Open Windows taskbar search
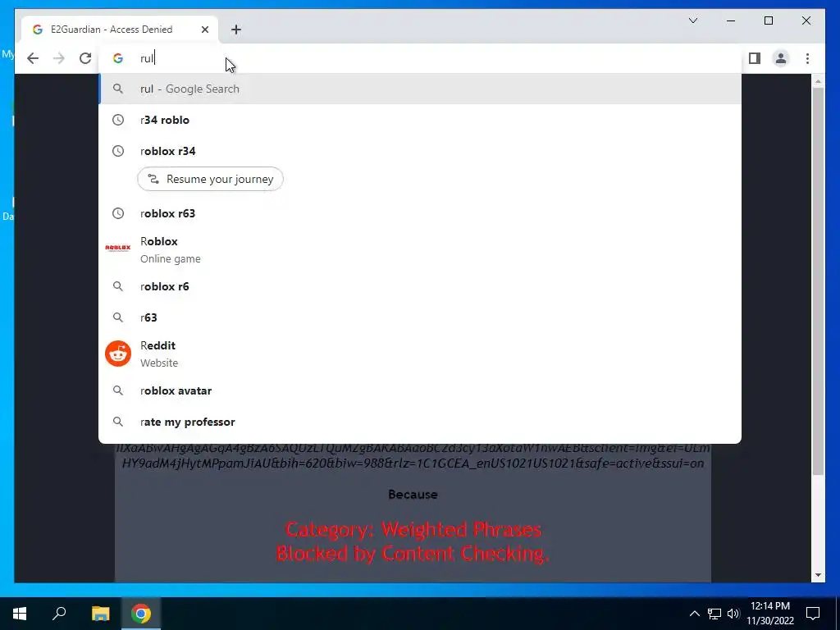This screenshot has width=840, height=630. click(59, 614)
